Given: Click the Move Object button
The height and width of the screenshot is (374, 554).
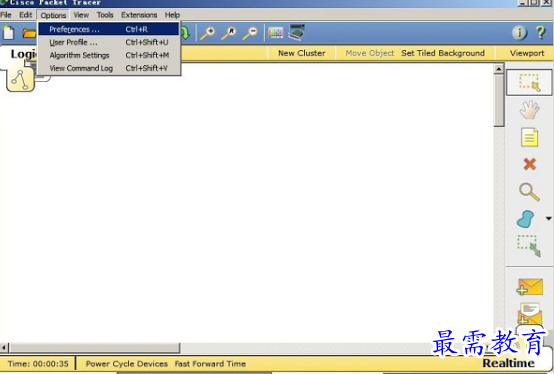Looking at the screenshot, I should pos(370,53).
